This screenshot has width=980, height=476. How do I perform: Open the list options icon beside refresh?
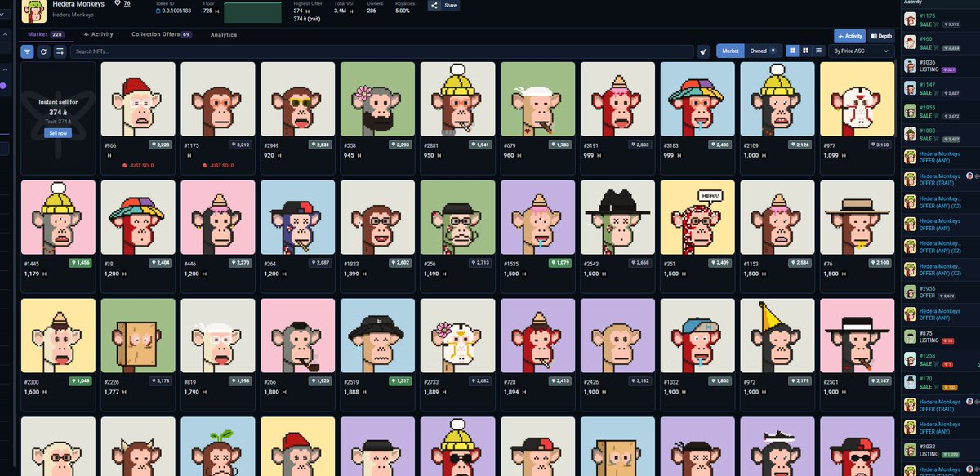pos(60,51)
